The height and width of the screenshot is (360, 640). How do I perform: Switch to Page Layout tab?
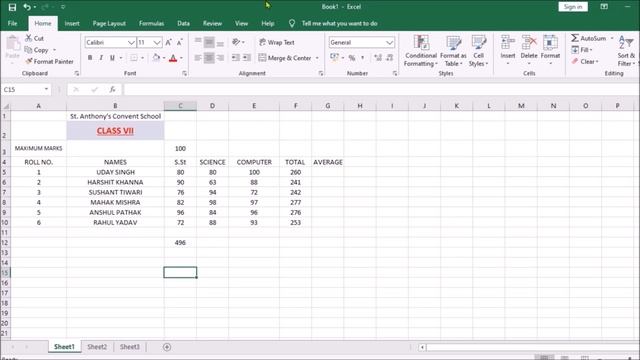[109, 23]
